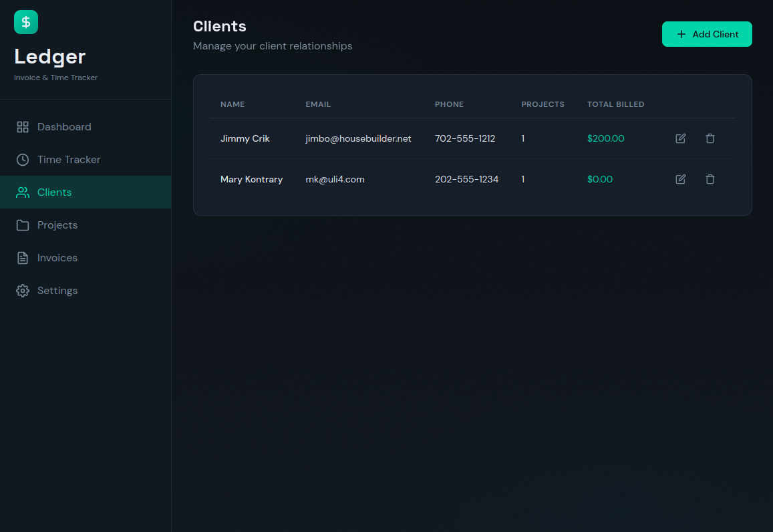The height and width of the screenshot is (532, 773).
Task: Click the $200.00 total billed amount
Action: pyautogui.click(x=605, y=138)
